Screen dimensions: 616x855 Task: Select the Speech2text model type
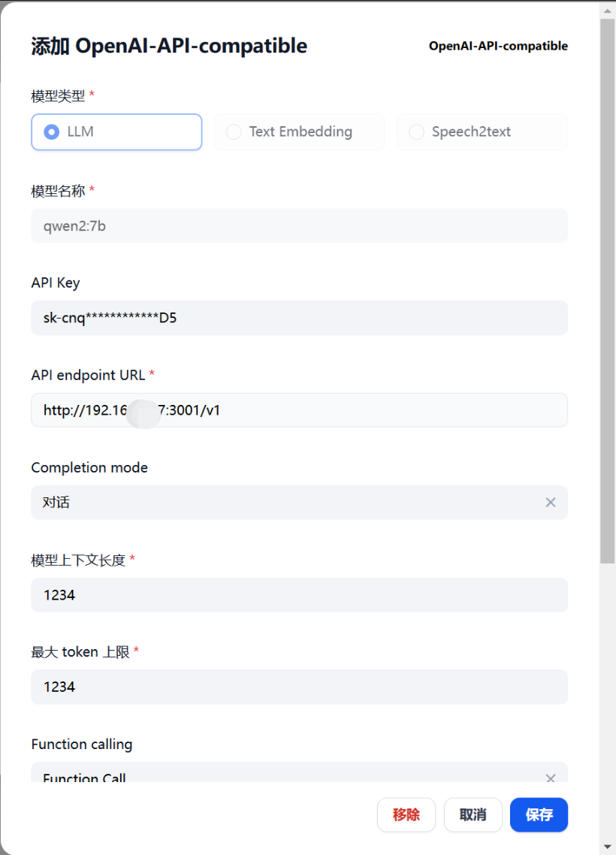pyautogui.click(x=482, y=131)
